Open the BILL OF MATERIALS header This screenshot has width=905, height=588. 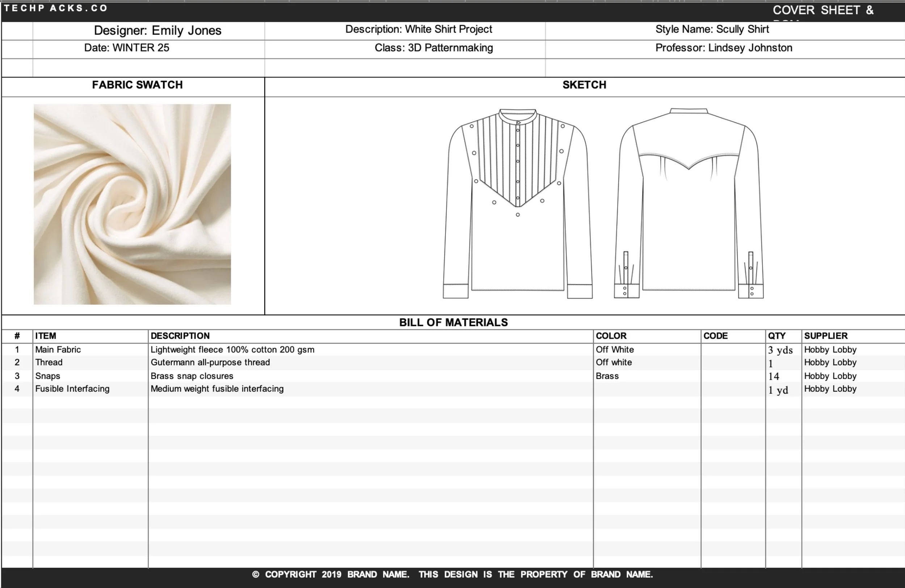(x=453, y=322)
